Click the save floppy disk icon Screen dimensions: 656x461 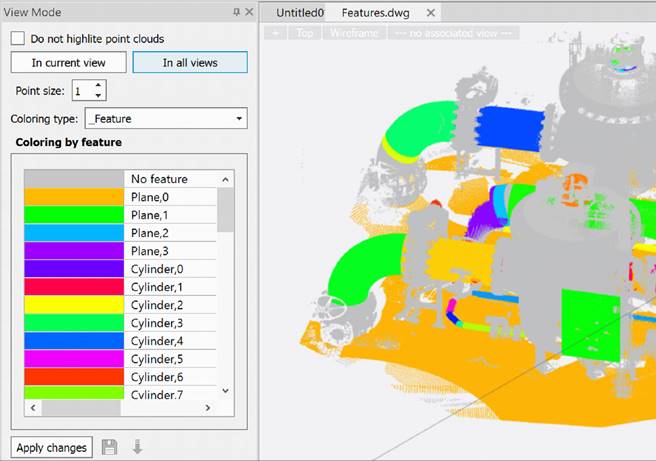[110, 447]
